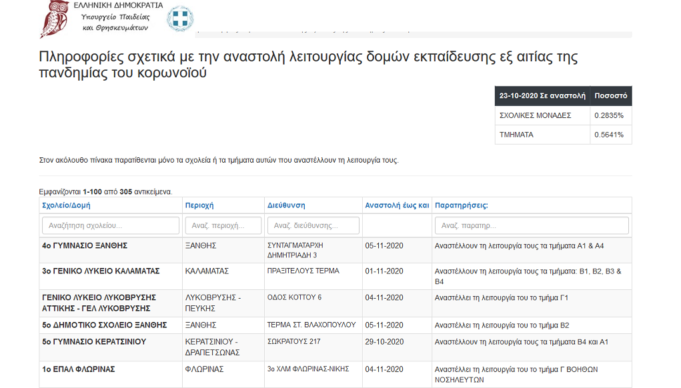Click the date 29-10-2020
Viewport: 681px width, 388px height.
click(x=384, y=342)
